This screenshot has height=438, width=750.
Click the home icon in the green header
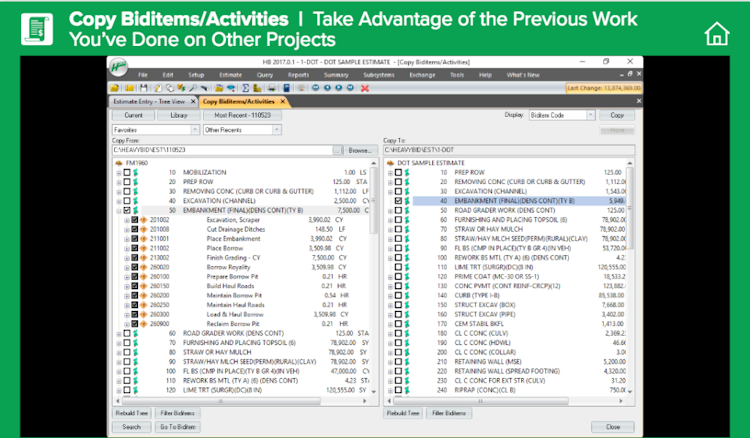pyautogui.click(x=717, y=34)
